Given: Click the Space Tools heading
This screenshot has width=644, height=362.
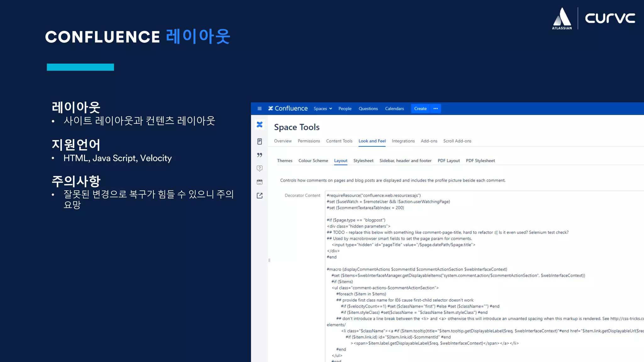Looking at the screenshot, I should pyautogui.click(x=297, y=127).
